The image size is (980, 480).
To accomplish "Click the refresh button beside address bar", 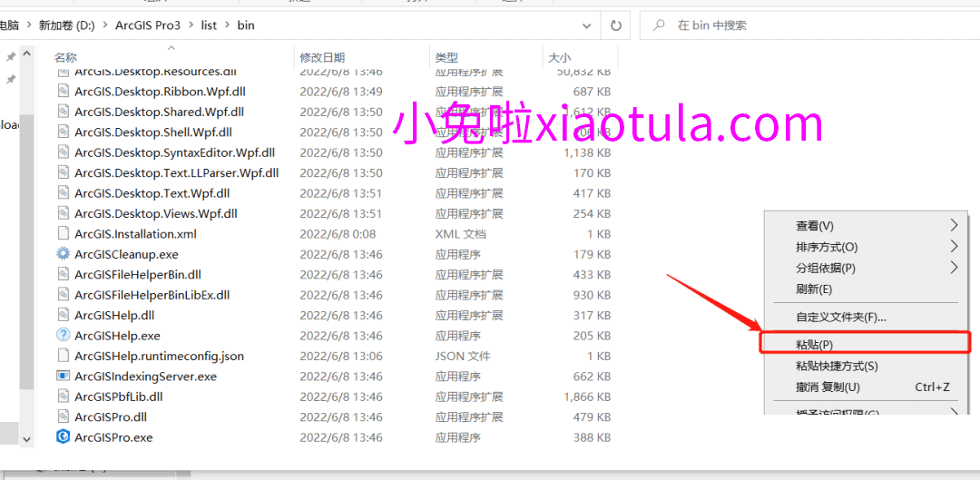I will (x=616, y=25).
